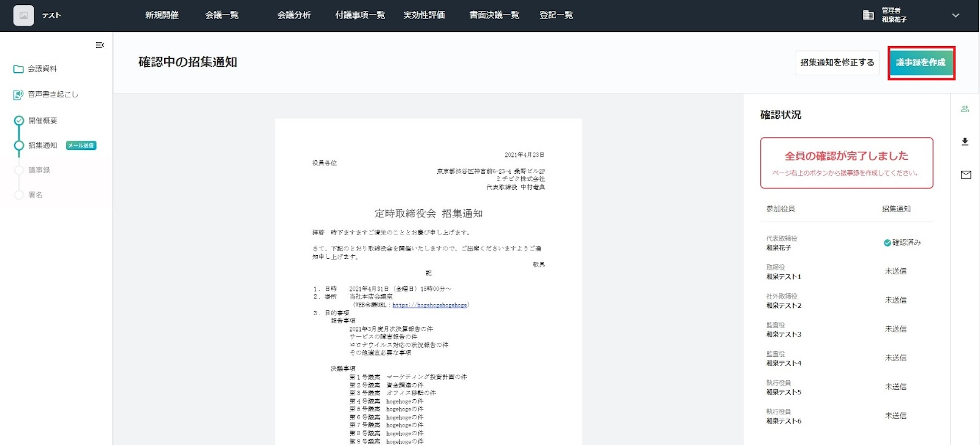Click the company building icon in header
Image resolution: width=980 pixels, height=445 pixels.
point(869,15)
